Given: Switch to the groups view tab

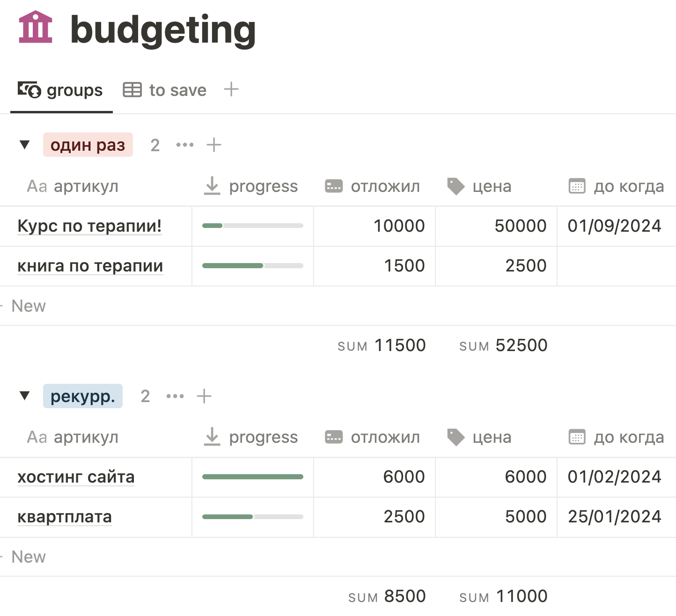Looking at the screenshot, I should click(61, 90).
